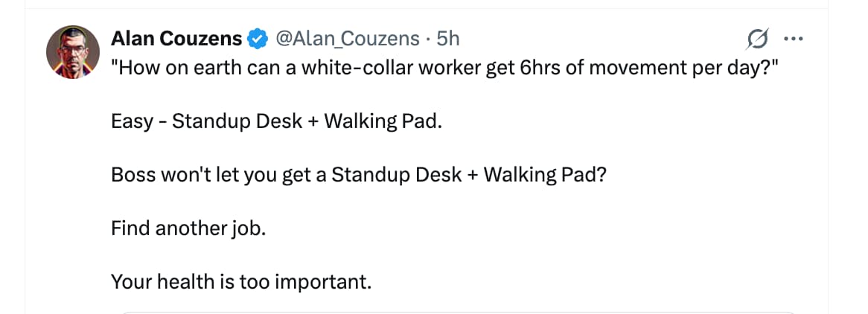
Task: Click "Your health is too important." text
Action: (240, 281)
